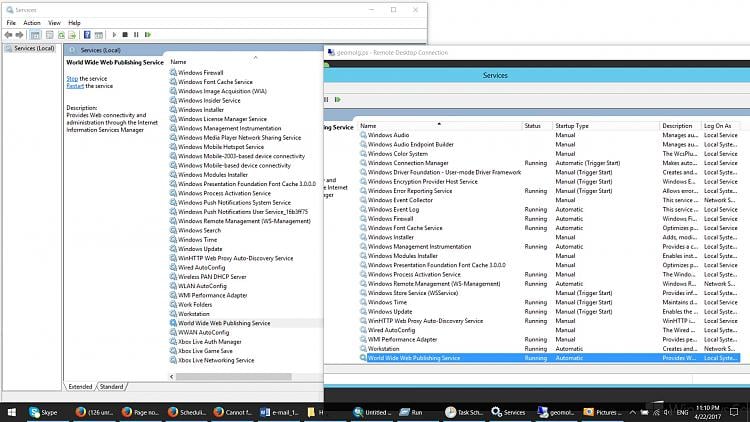Click the horizontal scrollbar in local services list

point(233,377)
